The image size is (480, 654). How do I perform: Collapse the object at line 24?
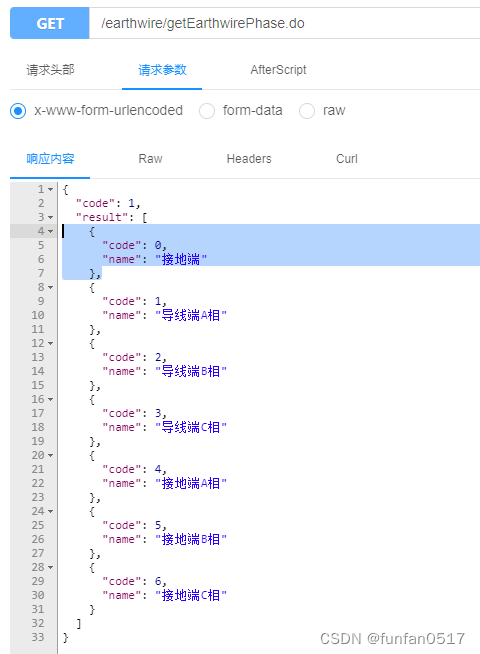(50, 511)
